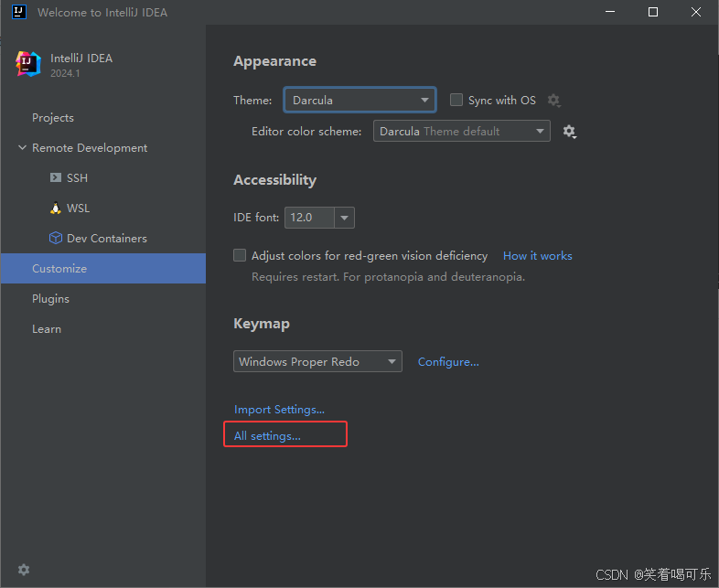The image size is (719, 588).
Task: Open Sync with OS gear options
Action: click(554, 101)
